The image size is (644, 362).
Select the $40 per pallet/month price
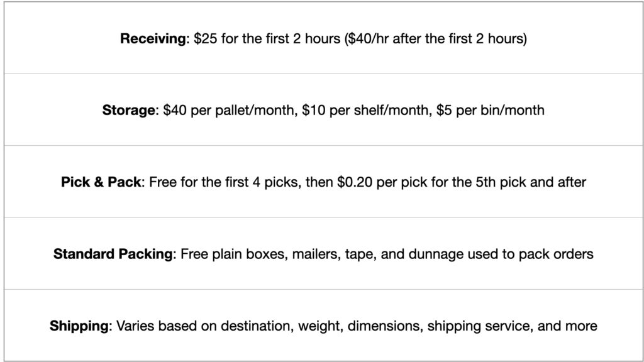[228, 110]
